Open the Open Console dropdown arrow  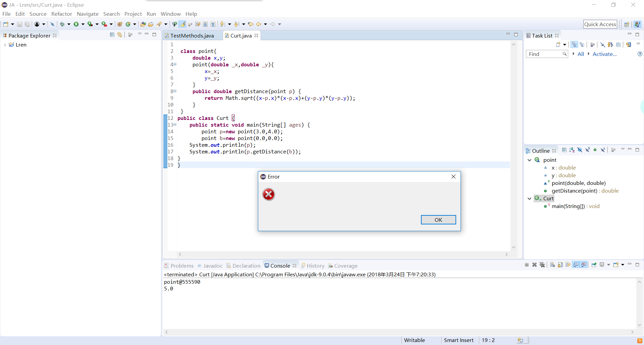pos(623,265)
